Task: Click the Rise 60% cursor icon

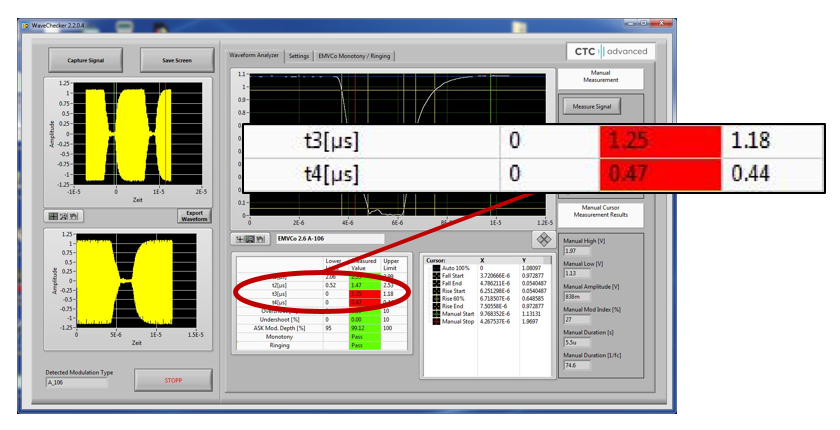Action: pyautogui.click(x=436, y=298)
